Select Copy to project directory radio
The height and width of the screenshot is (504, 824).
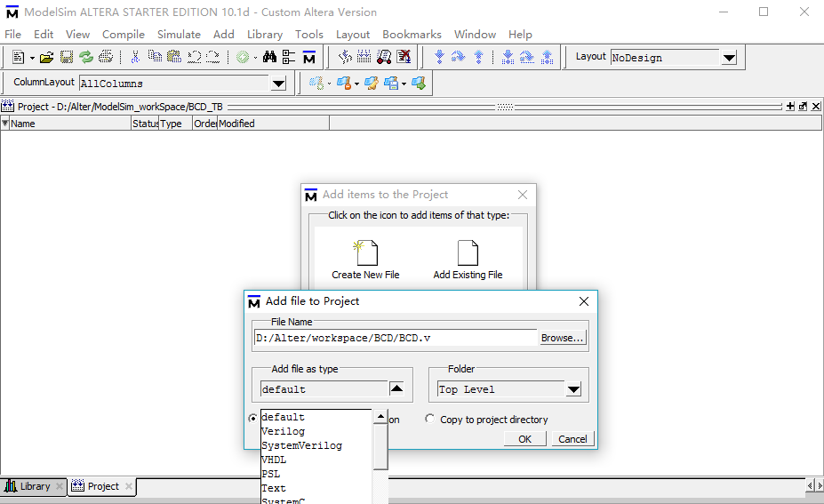pyautogui.click(x=430, y=419)
